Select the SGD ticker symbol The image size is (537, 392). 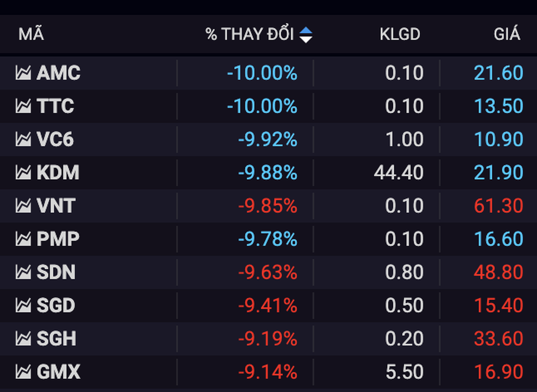click(x=56, y=306)
